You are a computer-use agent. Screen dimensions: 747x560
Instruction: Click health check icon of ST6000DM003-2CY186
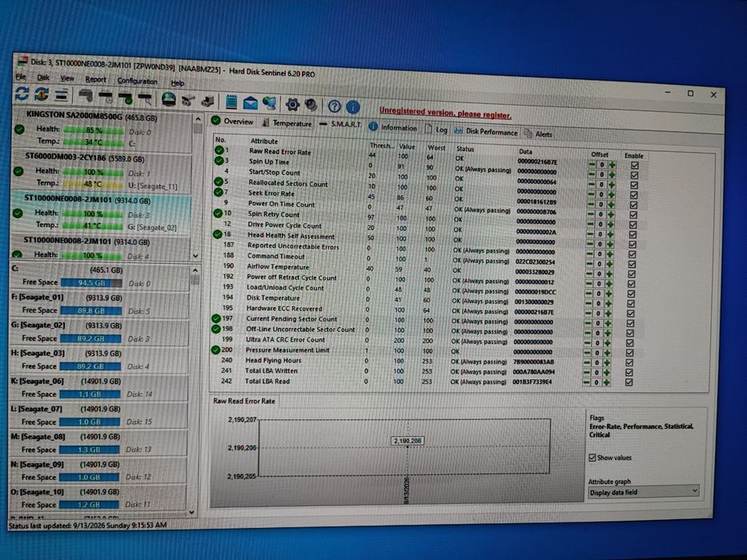[18, 171]
